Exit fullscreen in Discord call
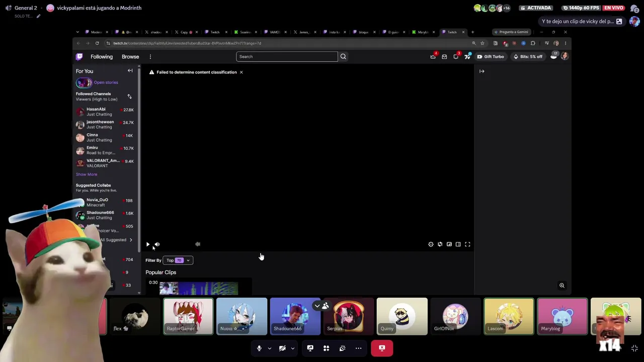Viewport: 644px width, 362px height. (x=634, y=348)
